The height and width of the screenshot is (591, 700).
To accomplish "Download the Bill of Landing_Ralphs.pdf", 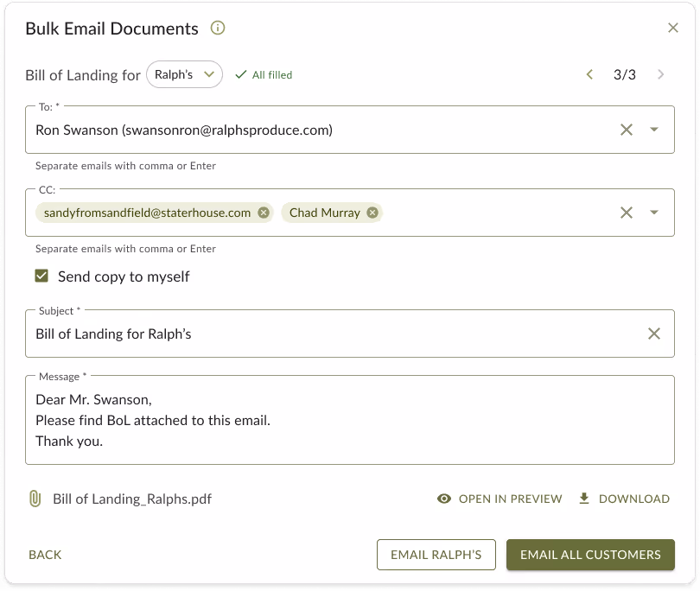I will click(x=624, y=499).
